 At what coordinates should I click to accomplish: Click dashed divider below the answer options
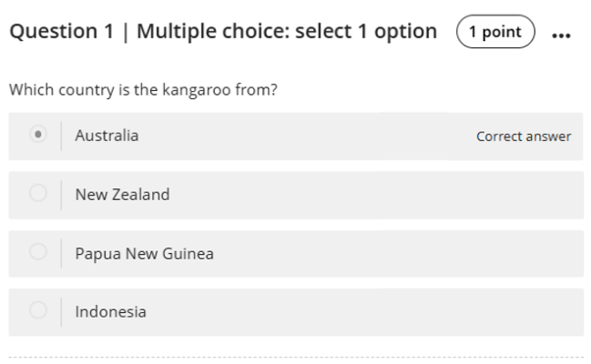tap(295, 356)
